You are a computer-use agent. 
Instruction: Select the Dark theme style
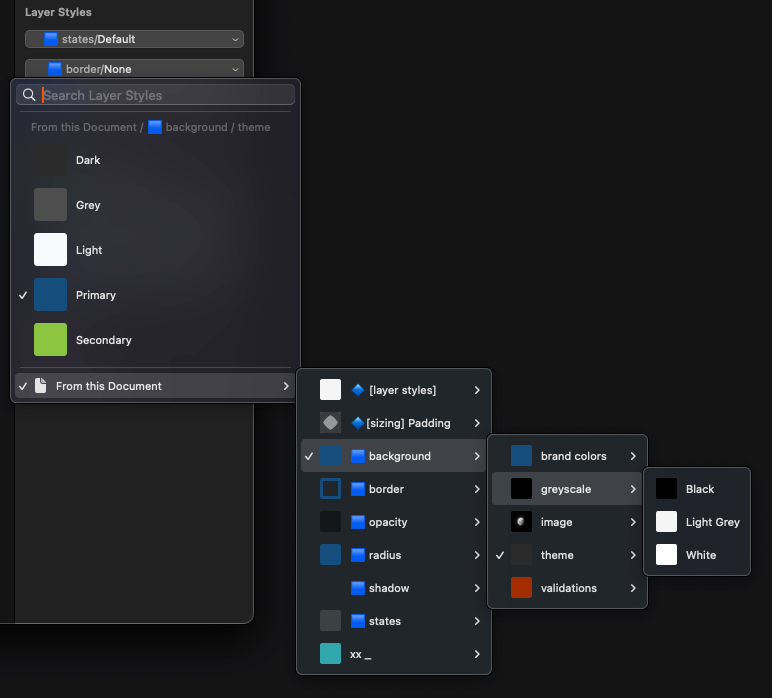click(155, 160)
